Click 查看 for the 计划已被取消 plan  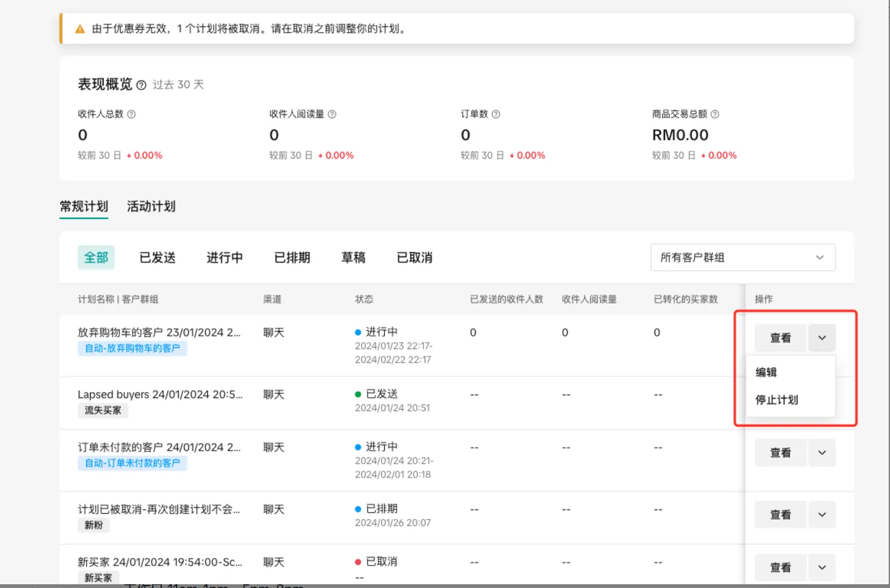pyautogui.click(x=781, y=514)
